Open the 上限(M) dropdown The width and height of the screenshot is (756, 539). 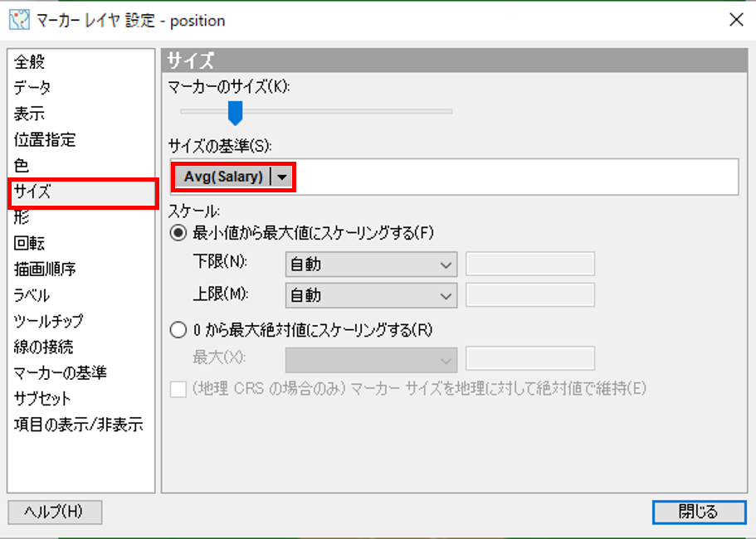pyautogui.click(x=371, y=295)
